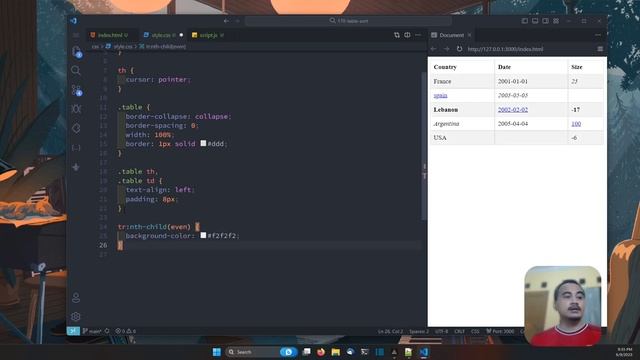Change indentation via Spaces: 2
Viewport: 640px width, 360px height.
419,331
